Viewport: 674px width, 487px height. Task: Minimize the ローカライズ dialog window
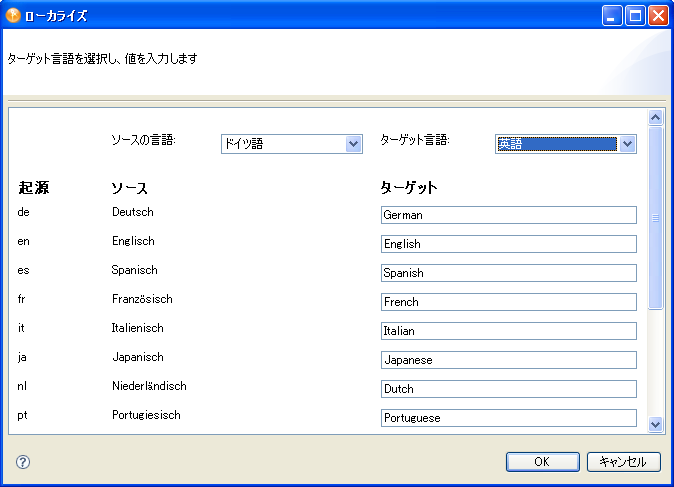point(612,15)
